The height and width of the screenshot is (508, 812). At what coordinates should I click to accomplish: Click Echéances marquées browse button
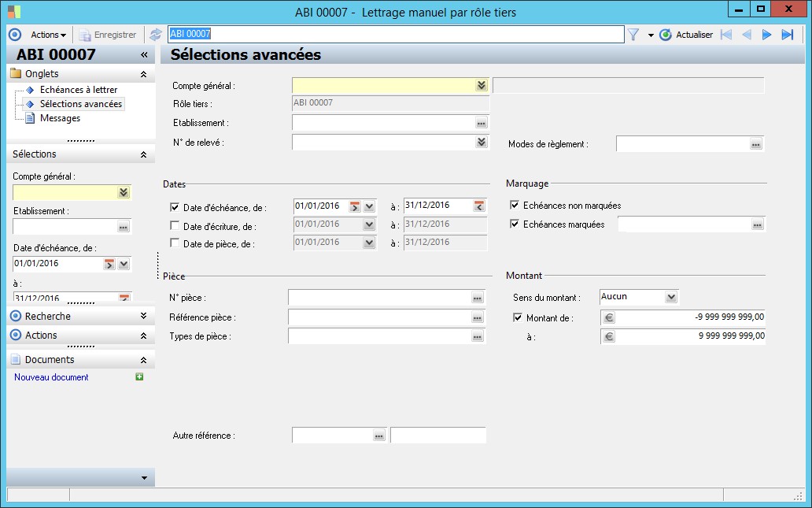pyautogui.click(x=758, y=224)
